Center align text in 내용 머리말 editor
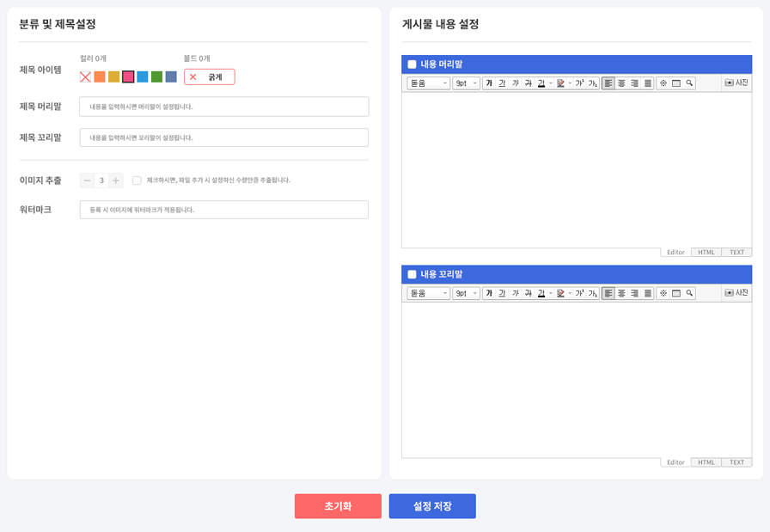The width and height of the screenshot is (770, 532). coord(621,83)
